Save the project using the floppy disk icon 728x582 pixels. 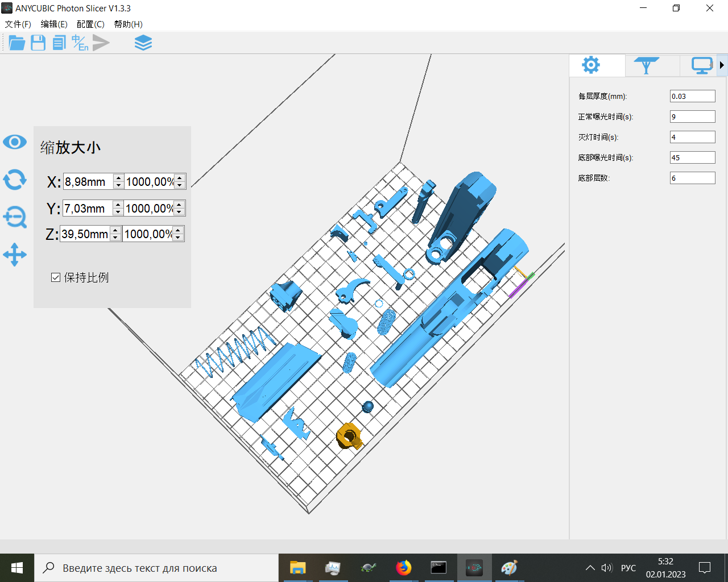[38, 43]
